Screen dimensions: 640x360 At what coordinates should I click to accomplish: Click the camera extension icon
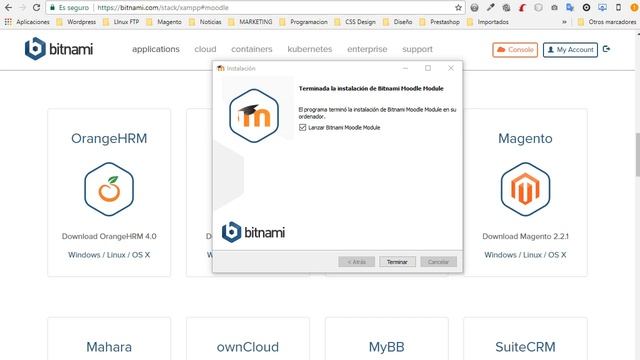pyautogui.click(x=554, y=8)
